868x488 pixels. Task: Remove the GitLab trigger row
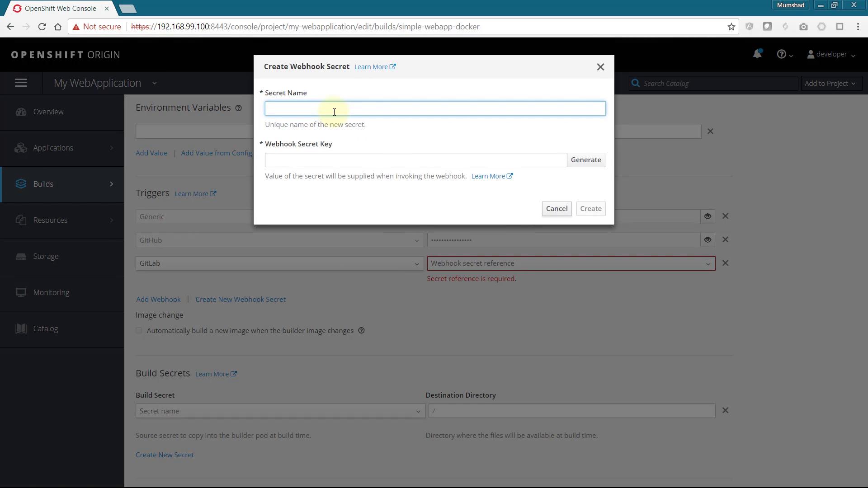pos(725,263)
